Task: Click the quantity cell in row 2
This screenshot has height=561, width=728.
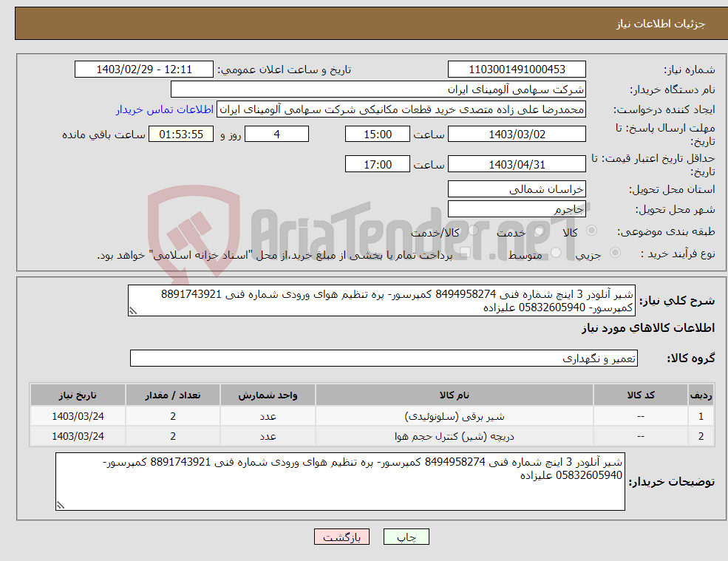Action: [173, 436]
